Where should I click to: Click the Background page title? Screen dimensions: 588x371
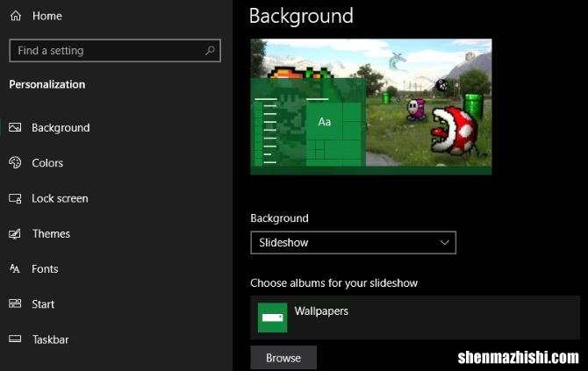(301, 16)
